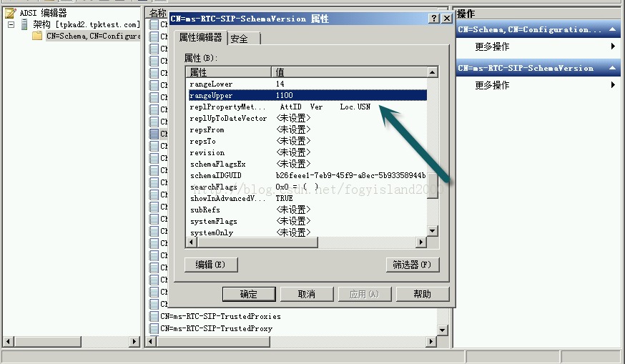Screen dimensions: 625x364
Task: Click the 编辑(E) button
Action: 211,265
